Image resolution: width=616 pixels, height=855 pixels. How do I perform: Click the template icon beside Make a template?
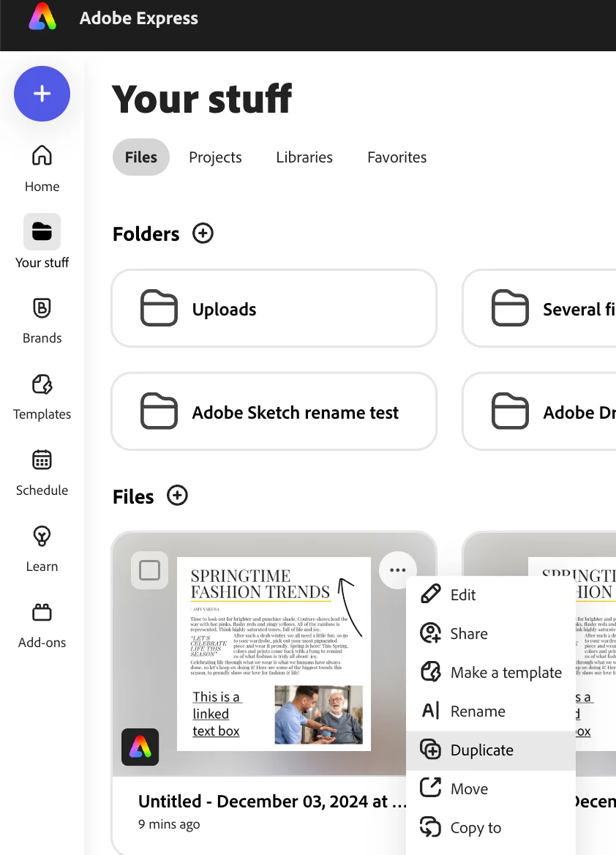point(431,672)
